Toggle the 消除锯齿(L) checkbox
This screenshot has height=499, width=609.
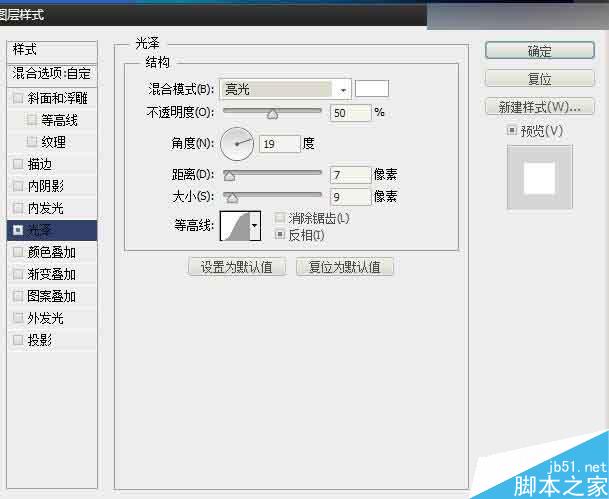coord(280,218)
